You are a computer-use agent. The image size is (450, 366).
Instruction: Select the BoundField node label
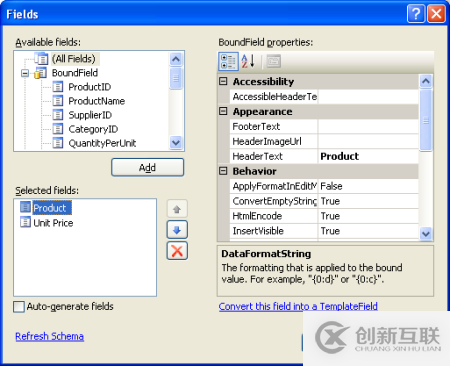[x=75, y=73]
